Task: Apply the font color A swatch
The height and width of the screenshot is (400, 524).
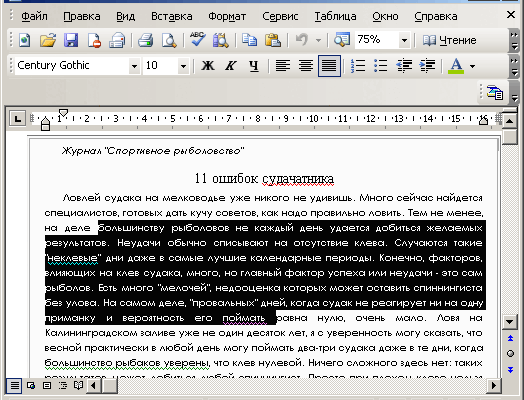Action: (x=456, y=66)
